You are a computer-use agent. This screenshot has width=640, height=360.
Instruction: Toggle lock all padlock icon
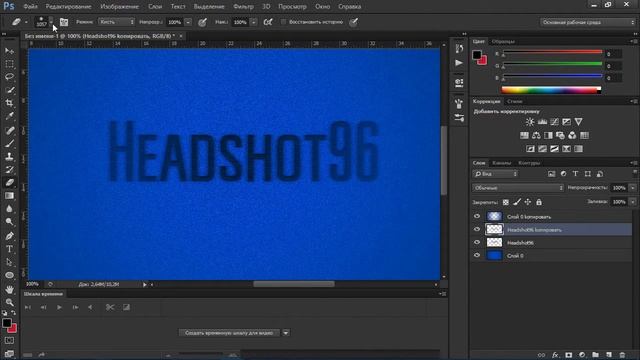[x=539, y=202]
